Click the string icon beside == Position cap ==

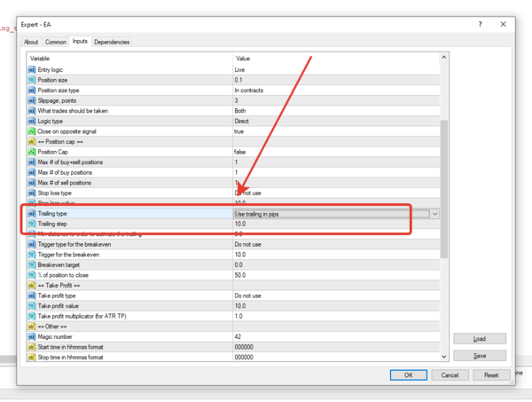point(32,142)
